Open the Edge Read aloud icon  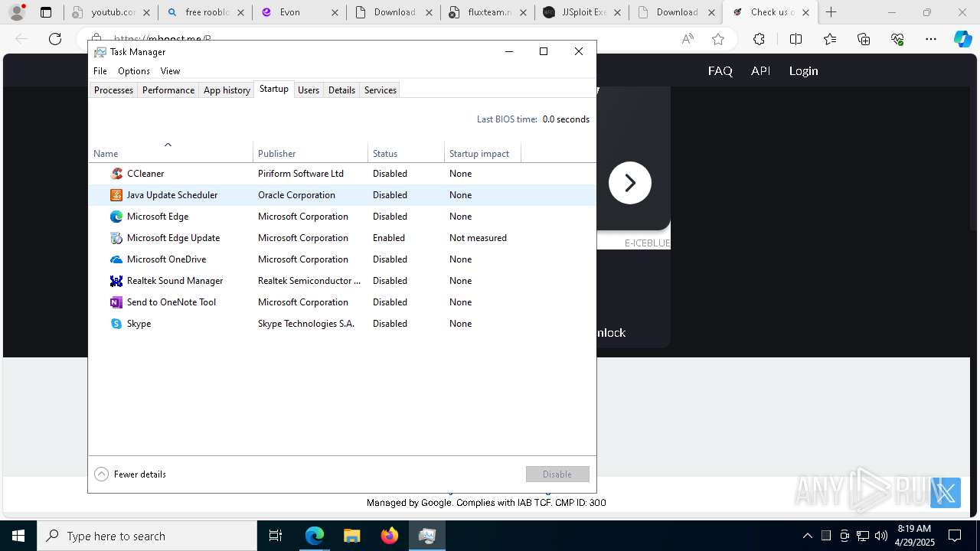click(x=688, y=39)
